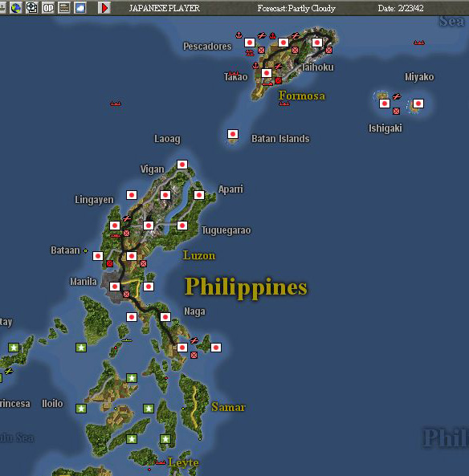Open the crosshair targeting icon in toolbar
The width and height of the screenshot is (469, 476).
click(x=32, y=7)
